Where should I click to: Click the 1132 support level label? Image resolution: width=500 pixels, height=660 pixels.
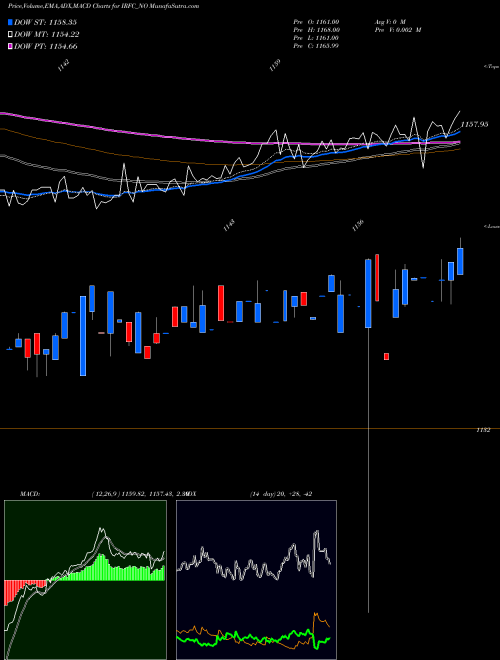[x=483, y=430]
